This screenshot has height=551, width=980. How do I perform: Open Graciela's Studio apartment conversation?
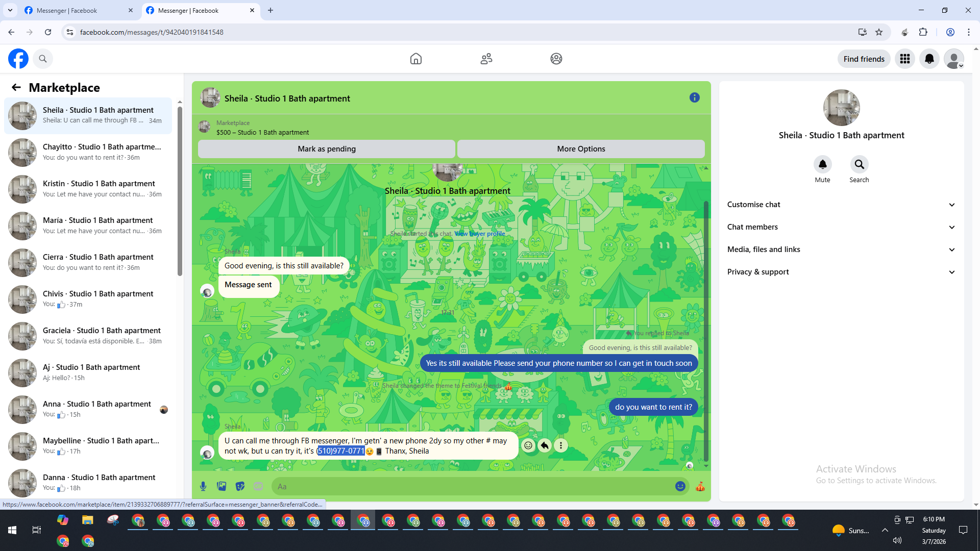coord(88,336)
